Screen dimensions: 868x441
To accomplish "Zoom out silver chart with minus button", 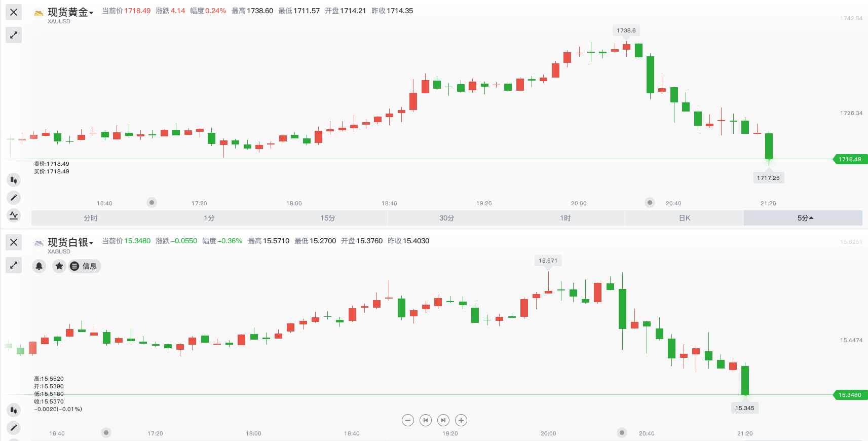I will click(x=408, y=420).
